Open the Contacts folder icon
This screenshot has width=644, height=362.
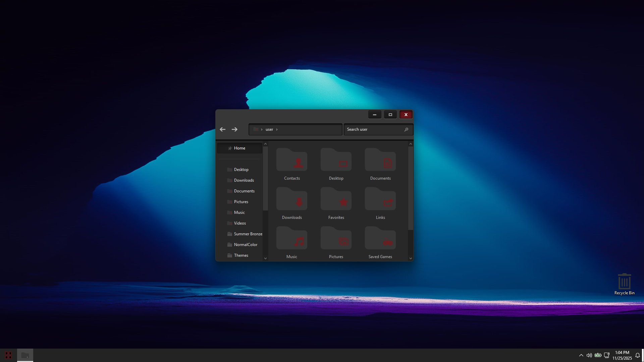coord(291,160)
